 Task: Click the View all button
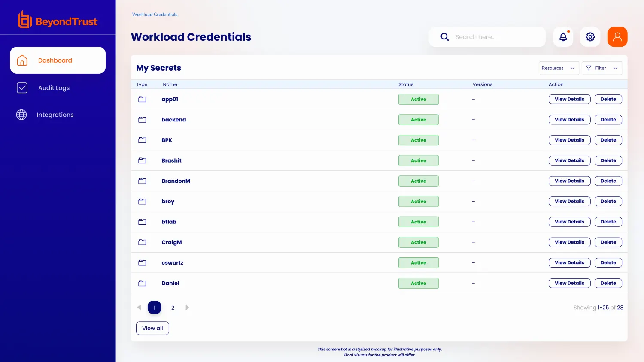(x=152, y=328)
